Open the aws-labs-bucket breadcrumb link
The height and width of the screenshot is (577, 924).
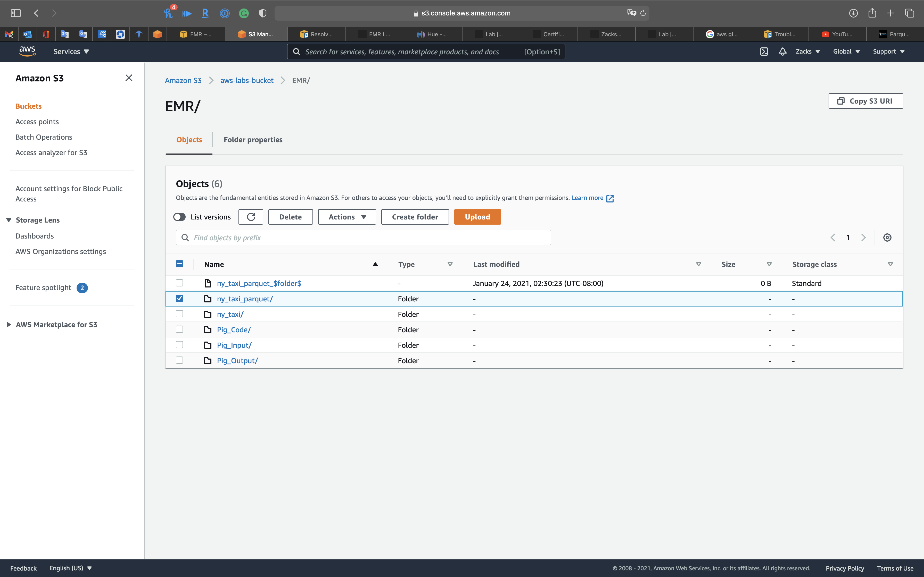click(247, 81)
